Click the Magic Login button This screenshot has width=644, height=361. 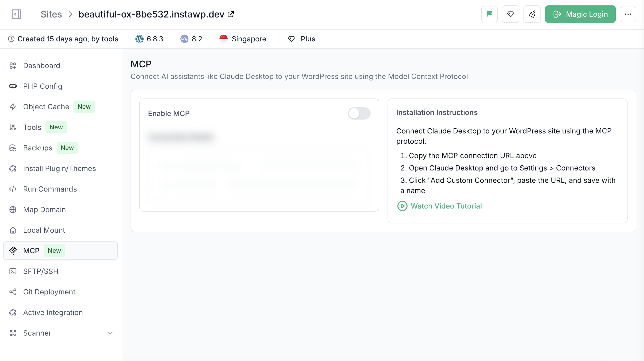[580, 14]
